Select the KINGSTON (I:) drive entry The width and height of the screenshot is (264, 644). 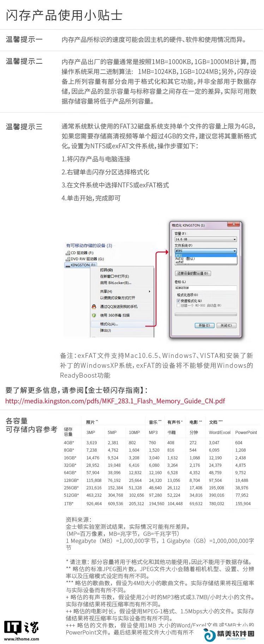[80, 265]
